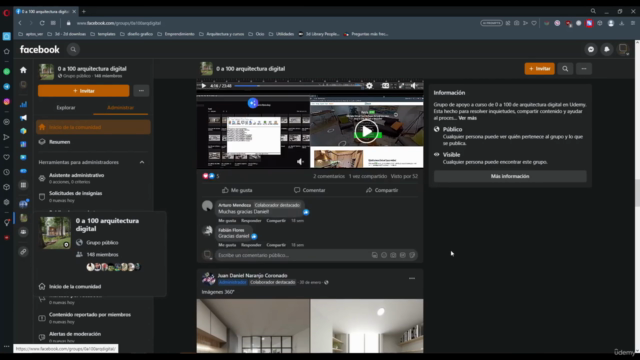Click the search icon in the group header bar
The image size is (640, 360).
point(565,69)
